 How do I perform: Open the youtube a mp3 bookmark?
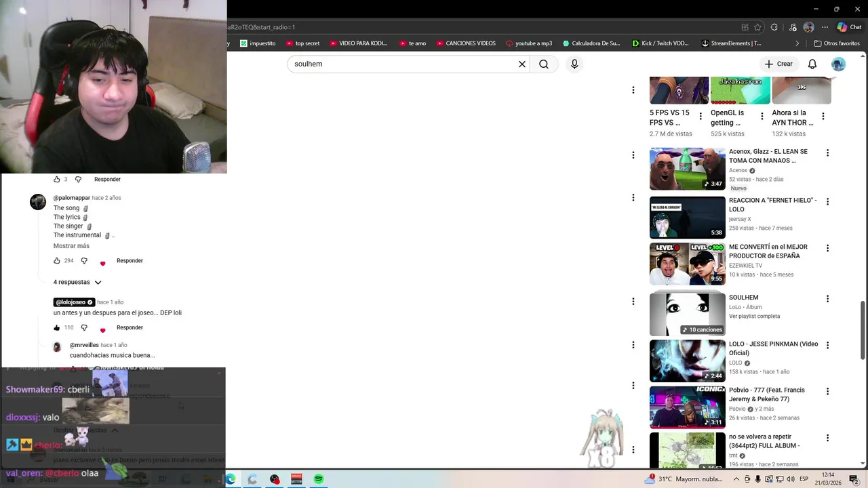[x=529, y=43]
